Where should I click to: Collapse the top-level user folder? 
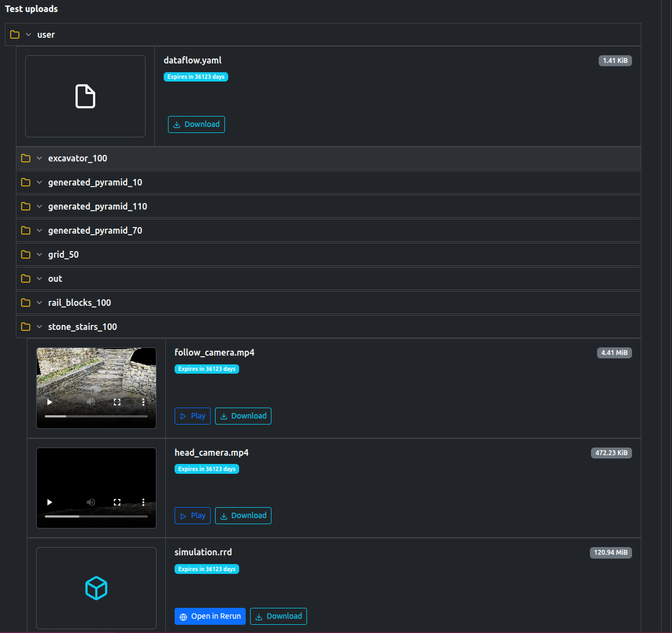(x=45, y=34)
